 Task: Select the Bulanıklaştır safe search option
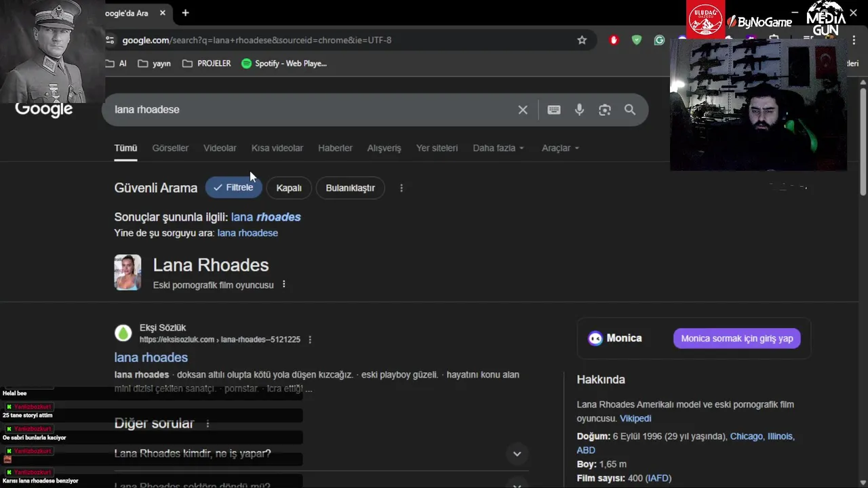click(350, 188)
